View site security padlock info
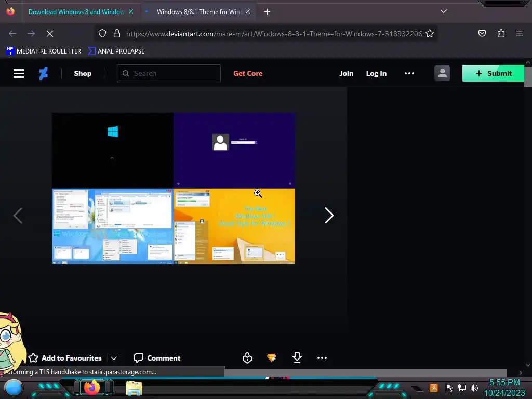532x399 pixels. coord(117,34)
